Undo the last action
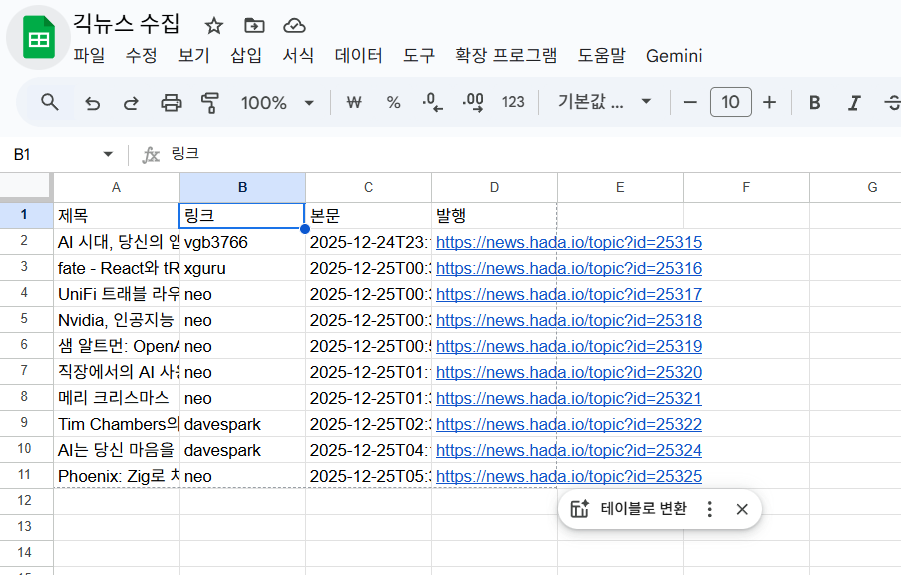This screenshot has height=575, width=901. 93,103
